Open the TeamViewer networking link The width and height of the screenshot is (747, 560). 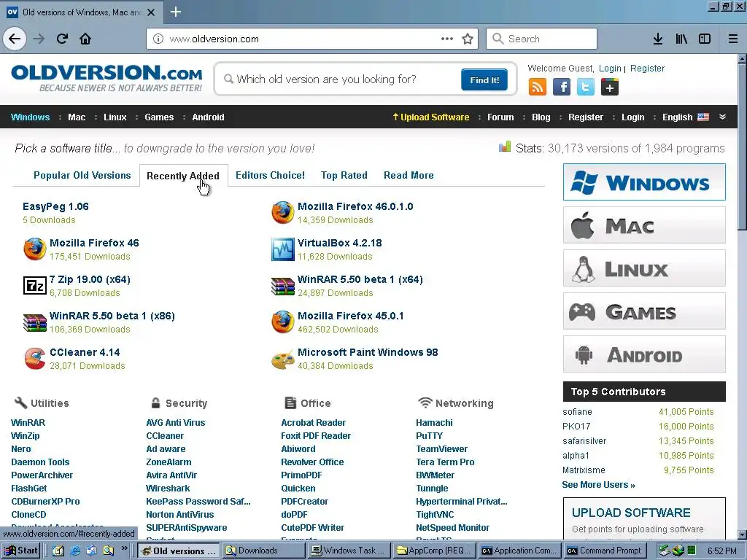pos(441,449)
